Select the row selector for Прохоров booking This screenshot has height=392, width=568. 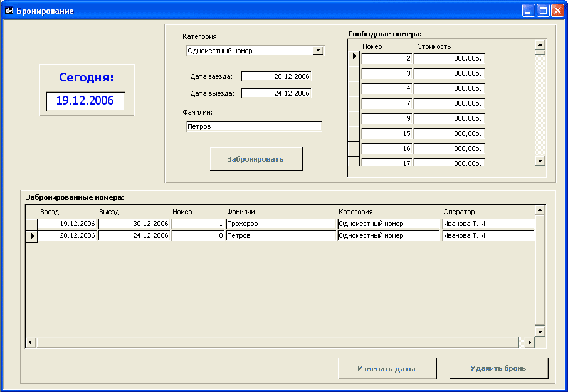(x=31, y=224)
